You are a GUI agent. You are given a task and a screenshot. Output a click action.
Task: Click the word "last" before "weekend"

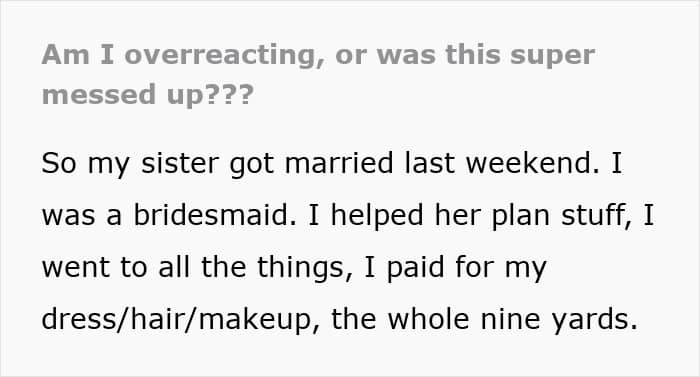[x=429, y=163]
